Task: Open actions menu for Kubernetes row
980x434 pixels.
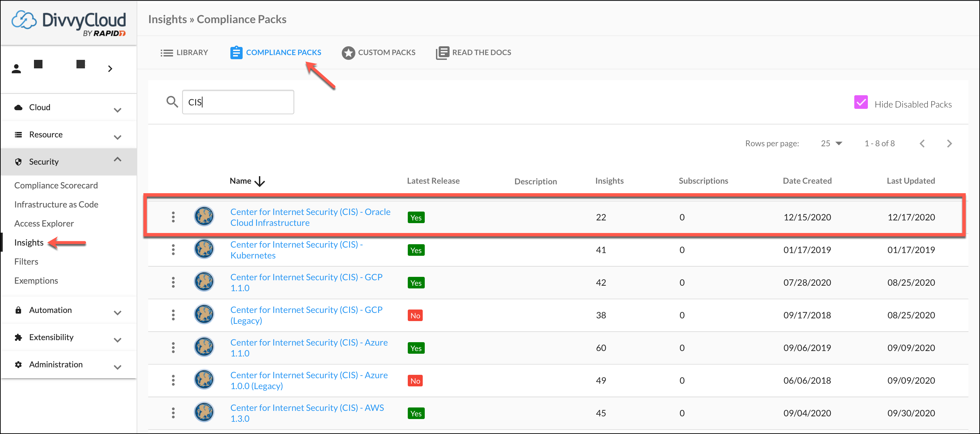Action: click(x=173, y=250)
